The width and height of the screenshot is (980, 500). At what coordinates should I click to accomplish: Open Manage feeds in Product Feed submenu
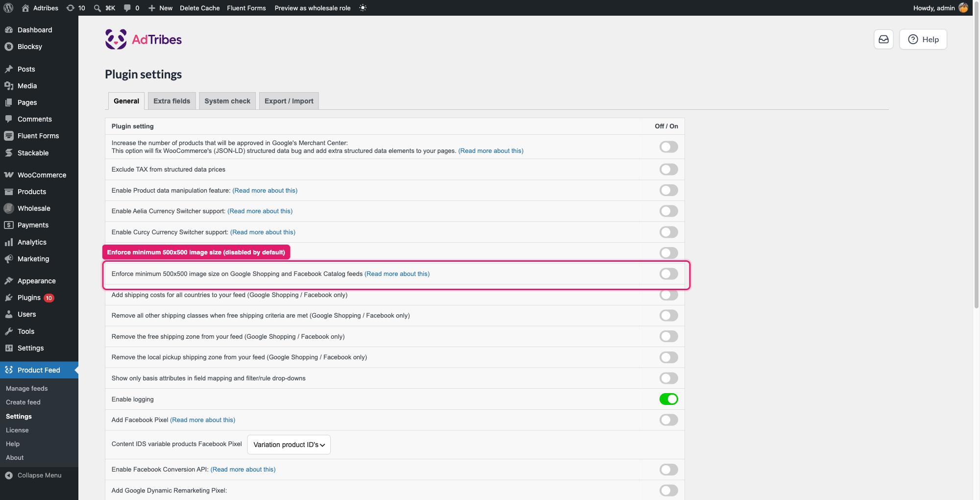[27, 388]
